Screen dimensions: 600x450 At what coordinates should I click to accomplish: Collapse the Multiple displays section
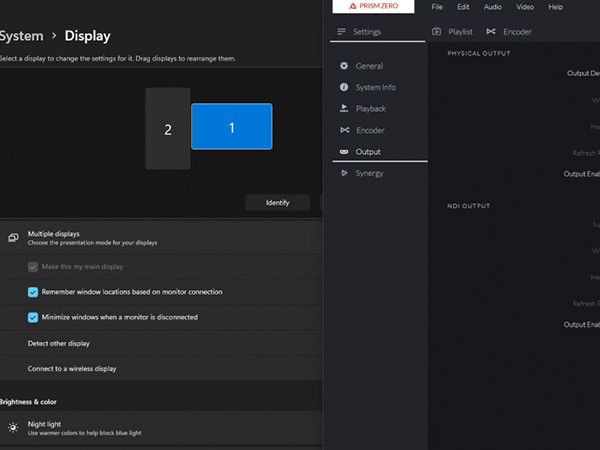point(161,238)
